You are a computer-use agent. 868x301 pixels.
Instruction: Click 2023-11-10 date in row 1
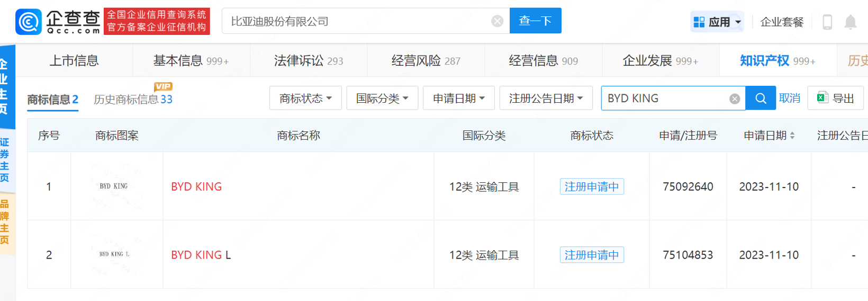[x=768, y=187]
